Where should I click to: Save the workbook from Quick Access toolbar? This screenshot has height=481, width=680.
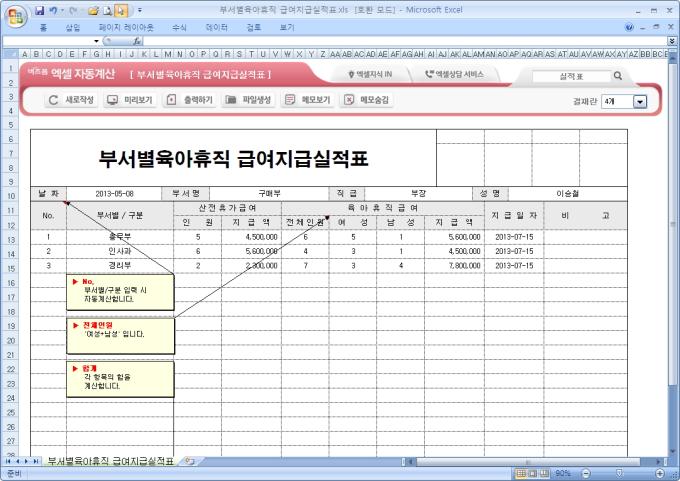tap(39, 10)
